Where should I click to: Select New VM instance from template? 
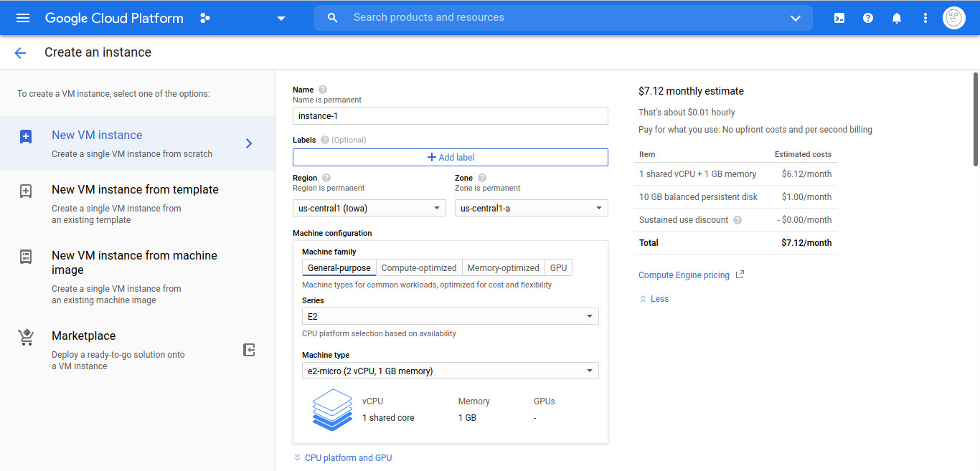pyautogui.click(x=138, y=204)
